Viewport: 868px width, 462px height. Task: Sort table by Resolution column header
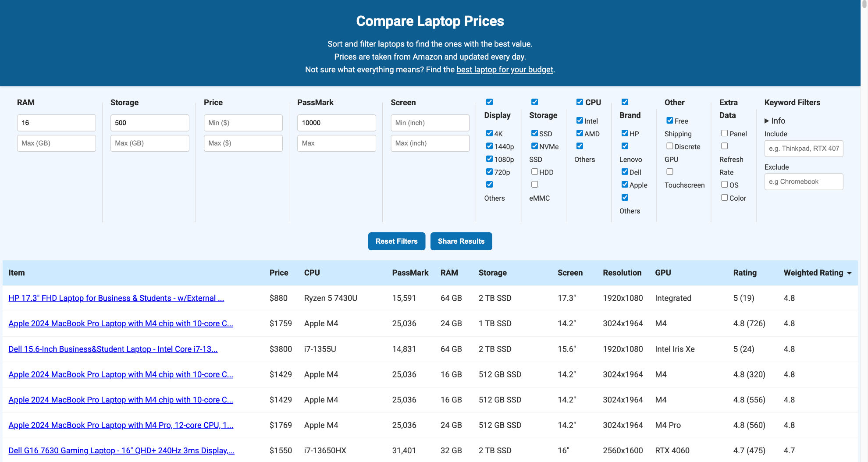[x=622, y=273]
